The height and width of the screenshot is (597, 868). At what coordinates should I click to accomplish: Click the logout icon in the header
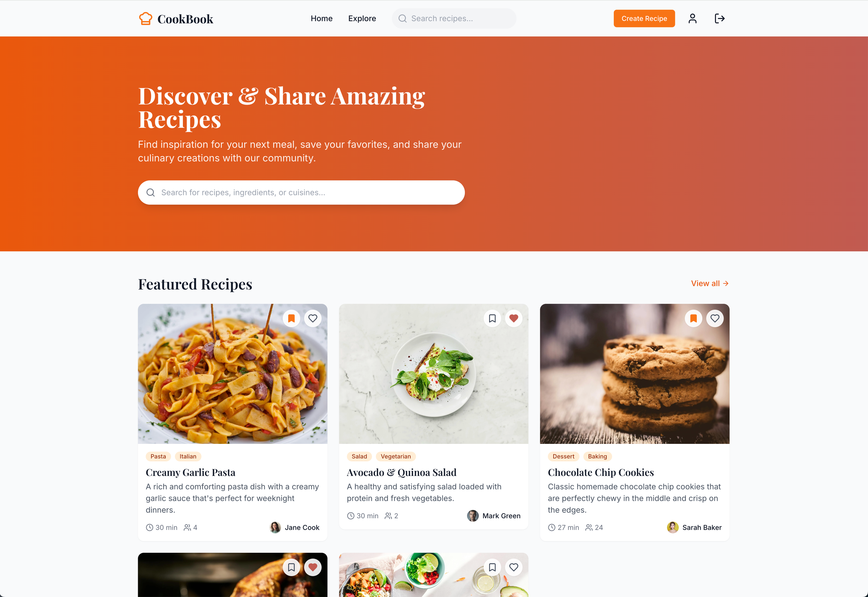719,18
